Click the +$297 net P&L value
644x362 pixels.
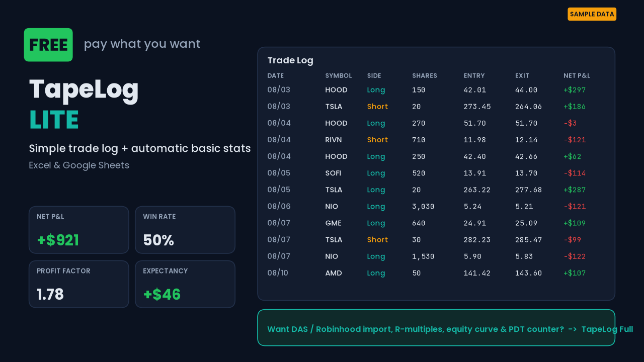575,90
